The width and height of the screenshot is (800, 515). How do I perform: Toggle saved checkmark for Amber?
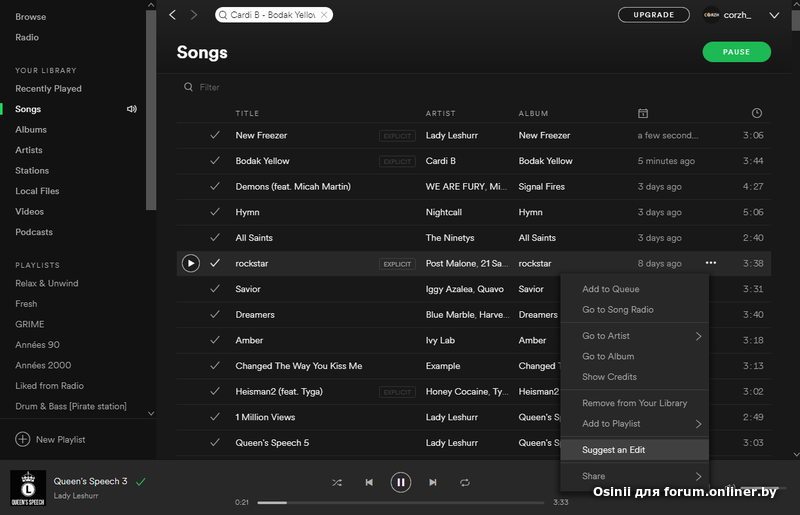(215, 339)
